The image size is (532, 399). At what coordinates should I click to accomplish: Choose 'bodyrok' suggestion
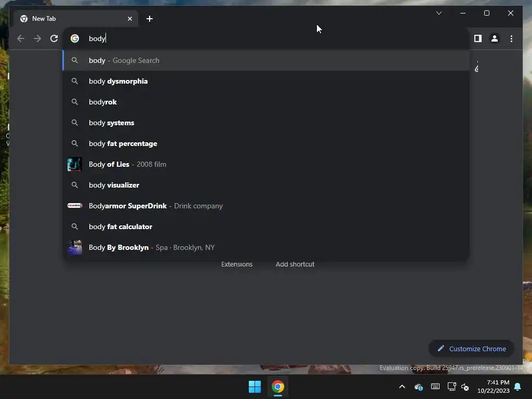pyautogui.click(x=267, y=102)
